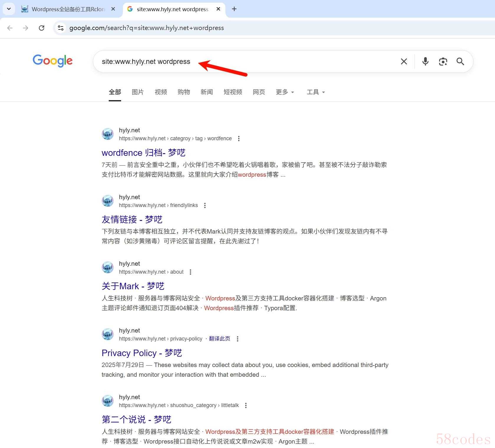Expand the 更多 dropdown
Viewport: 495px width, 448px height.
(x=285, y=92)
